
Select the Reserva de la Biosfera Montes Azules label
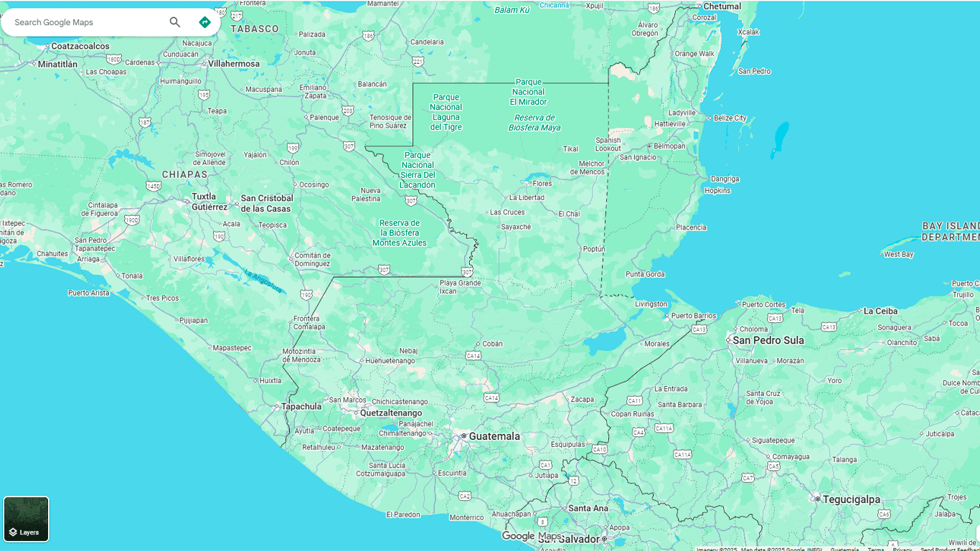pyautogui.click(x=400, y=233)
